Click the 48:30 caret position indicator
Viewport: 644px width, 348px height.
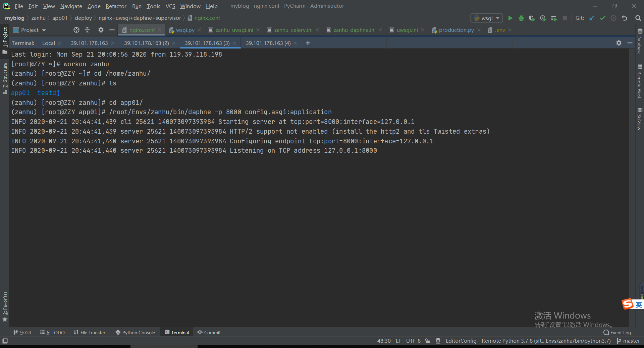click(x=384, y=341)
